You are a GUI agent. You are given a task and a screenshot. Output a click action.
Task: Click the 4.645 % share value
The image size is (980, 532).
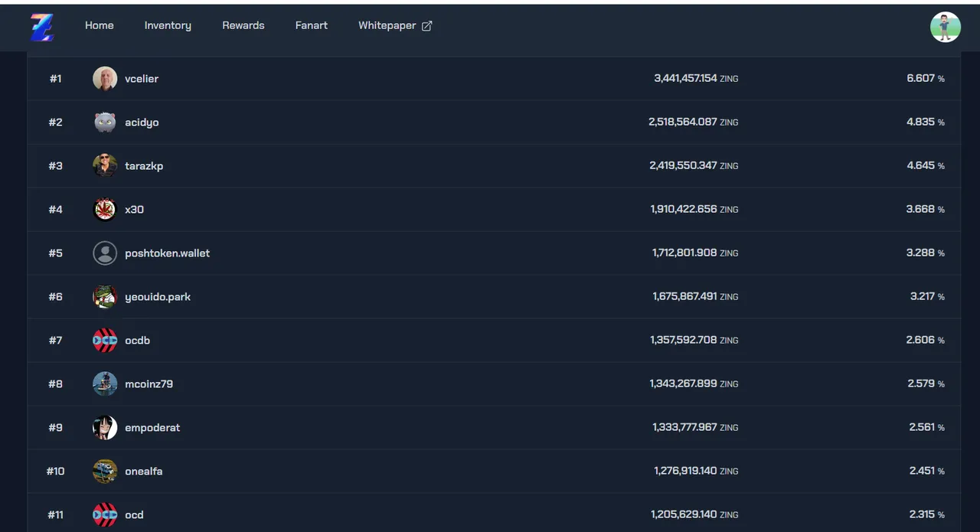tap(926, 165)
